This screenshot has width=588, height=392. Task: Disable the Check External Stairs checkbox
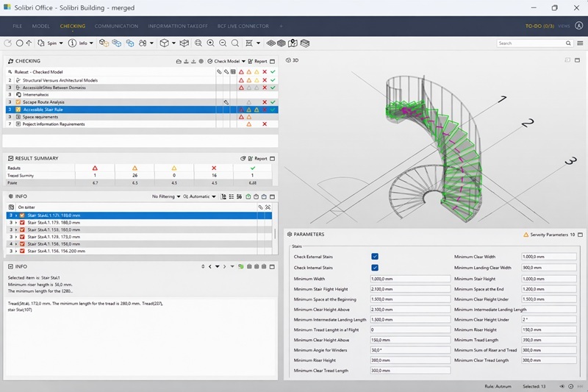click(375, 257)
